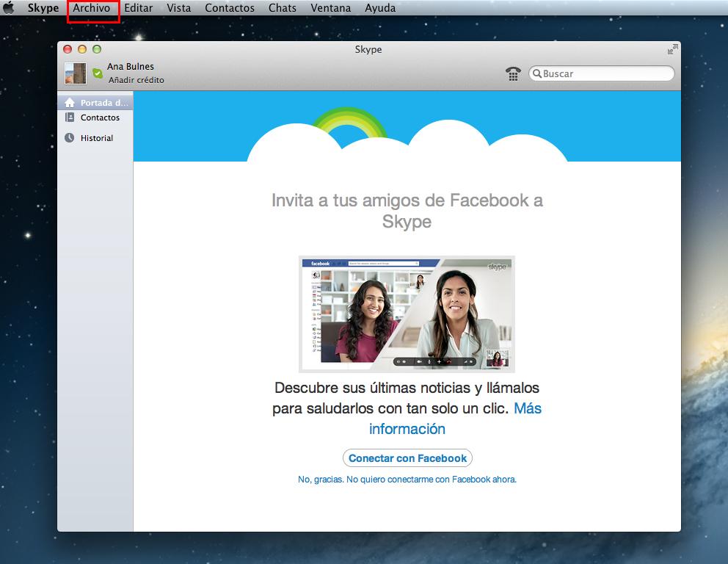
Task: Enter full screen with the arrows icon
Action: [x=672, y=50]
